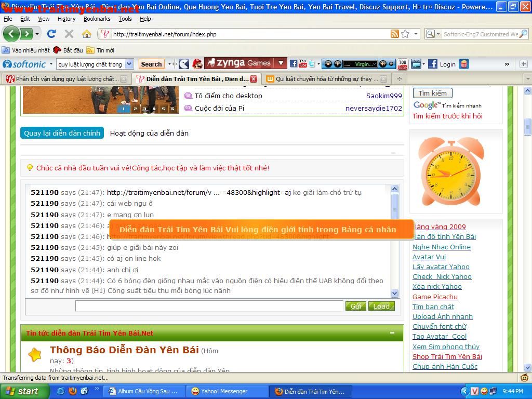
Task: Bookmark this page with the star icon
Action: [x=405, y=34]
